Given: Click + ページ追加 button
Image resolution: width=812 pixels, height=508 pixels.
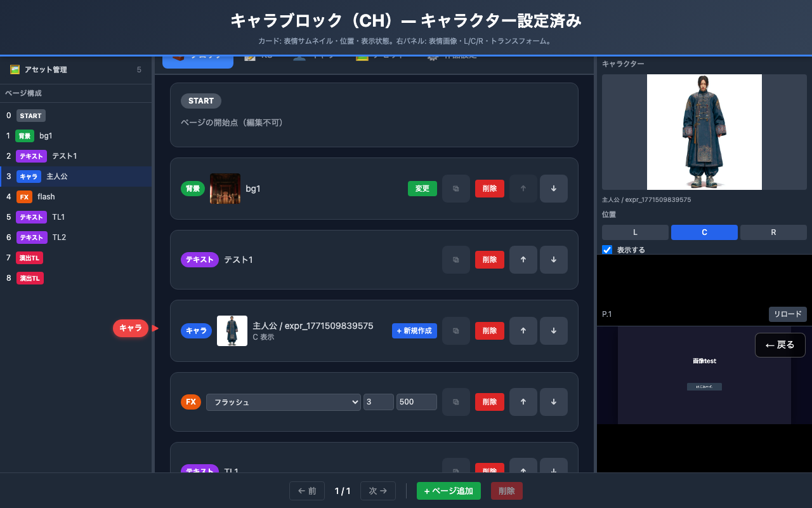Looking at the screenshot, I should [449, 491].
